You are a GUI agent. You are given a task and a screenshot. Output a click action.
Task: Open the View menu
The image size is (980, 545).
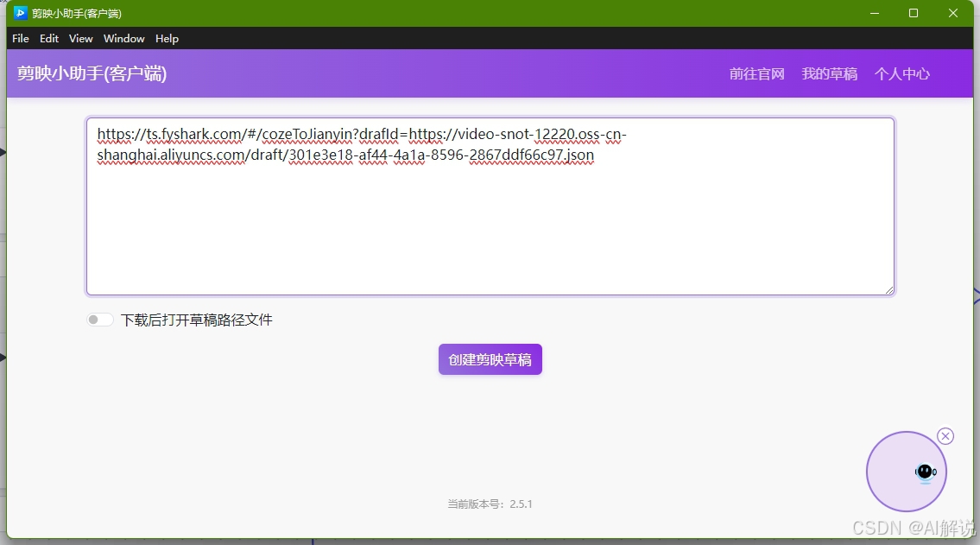80,38
